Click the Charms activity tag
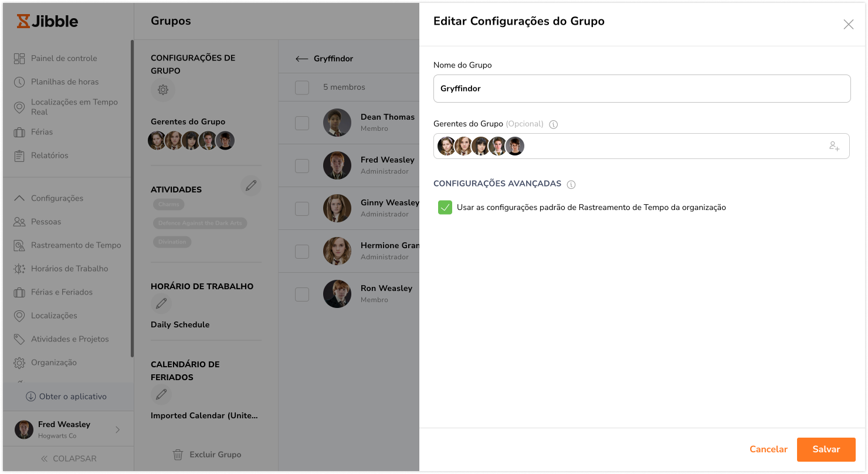 168,204
